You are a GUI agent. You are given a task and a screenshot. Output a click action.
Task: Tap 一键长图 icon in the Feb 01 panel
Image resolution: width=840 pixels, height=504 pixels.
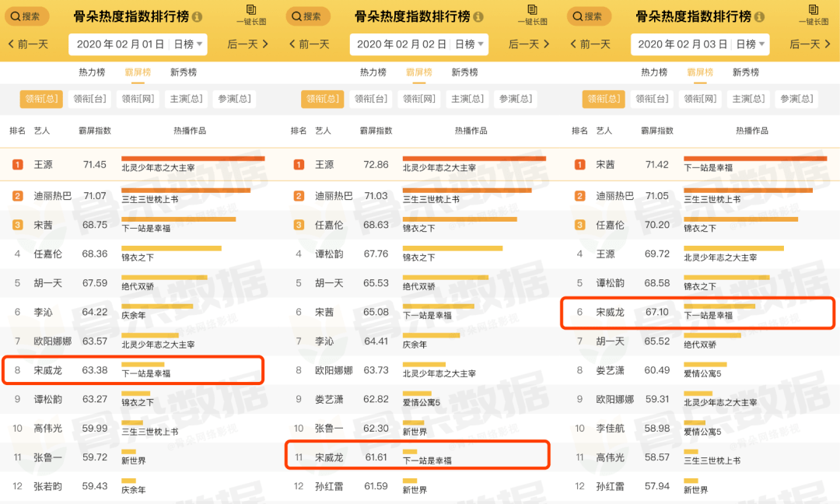point(251,15)
